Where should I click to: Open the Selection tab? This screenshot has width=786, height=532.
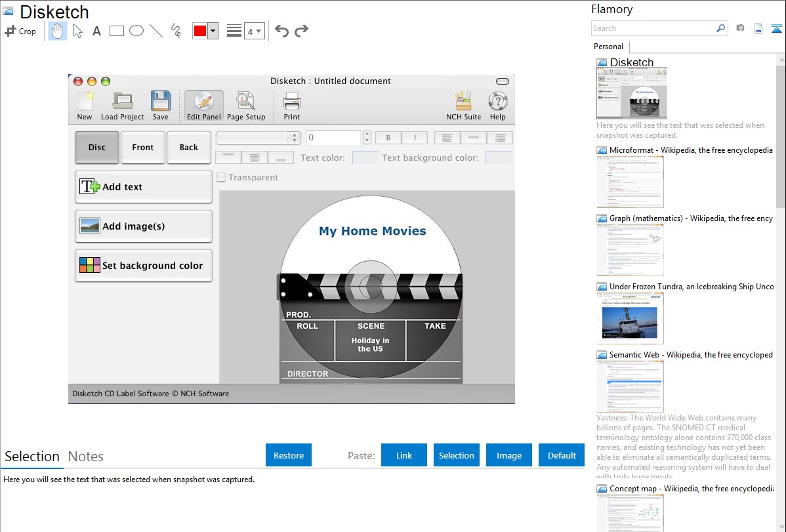32,457
